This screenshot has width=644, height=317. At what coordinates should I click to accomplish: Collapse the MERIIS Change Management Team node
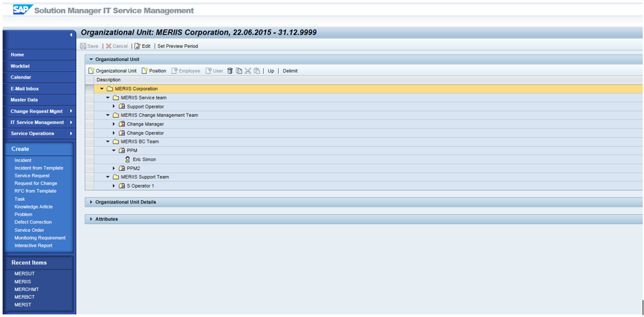(108, 116)
